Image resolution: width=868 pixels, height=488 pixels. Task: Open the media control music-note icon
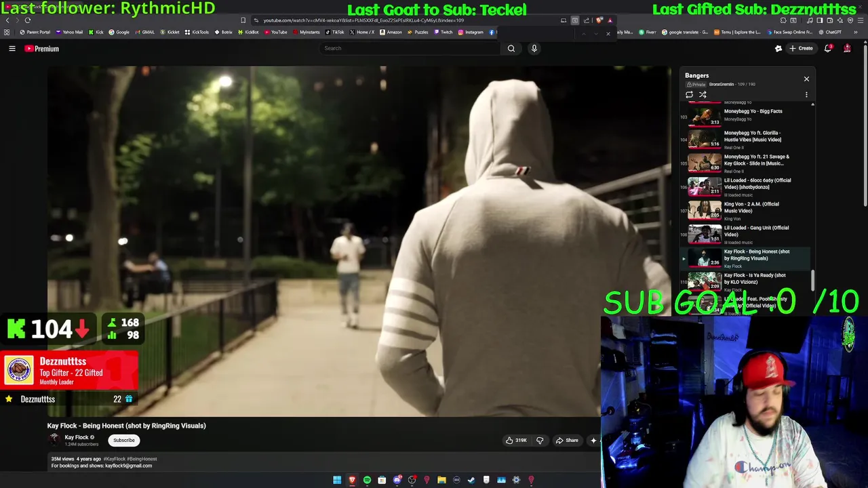pos(810,20)
